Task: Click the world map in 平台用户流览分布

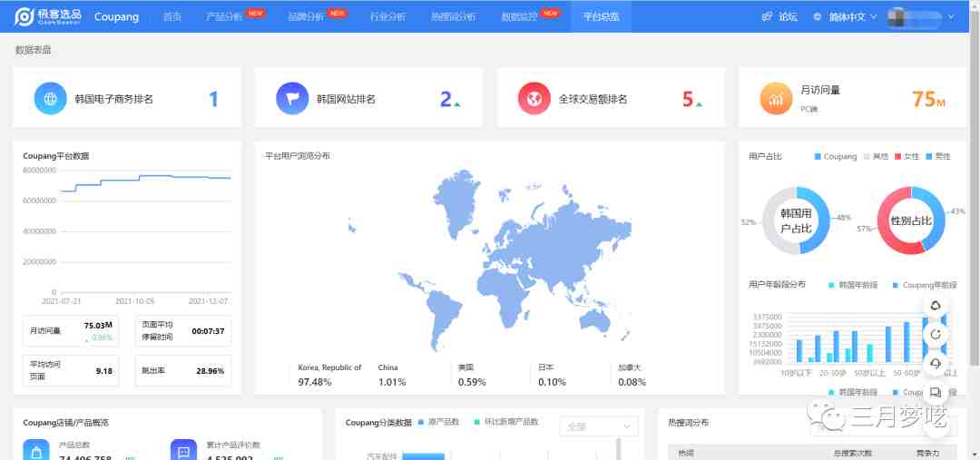Action: 489,259
